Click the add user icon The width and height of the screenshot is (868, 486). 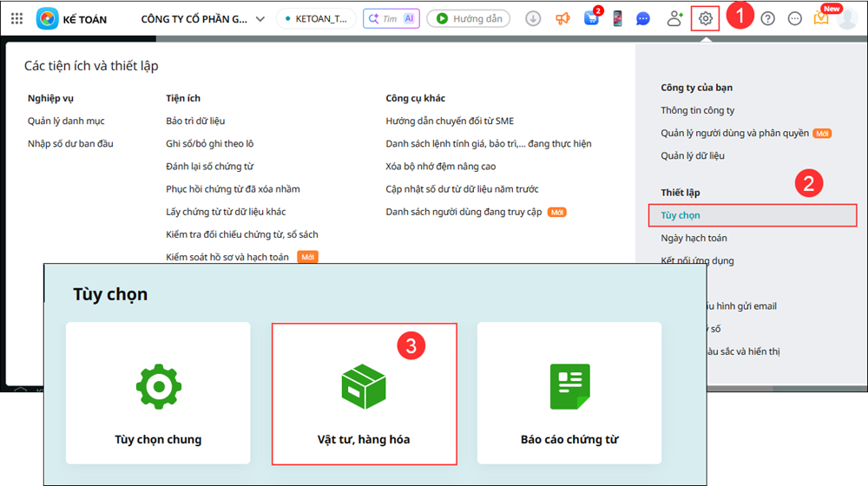pos(674,18)
